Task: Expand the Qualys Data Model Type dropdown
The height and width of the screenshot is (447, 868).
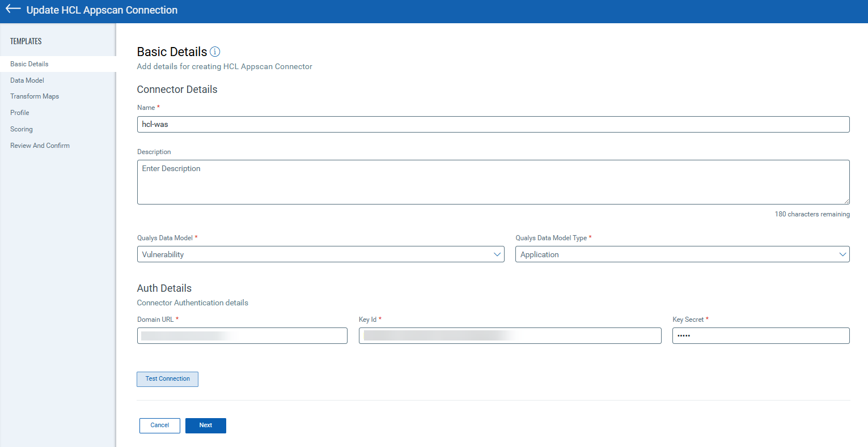Action: 681,254
